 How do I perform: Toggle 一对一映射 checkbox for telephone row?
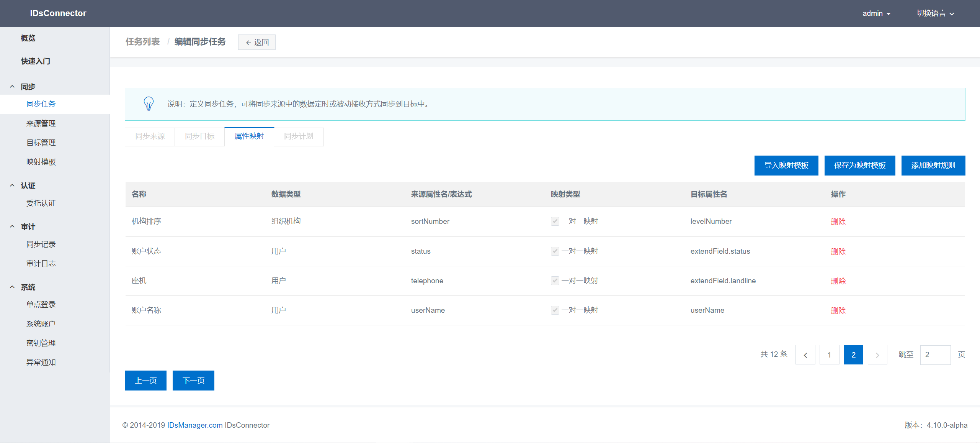(x=555, y=281)
